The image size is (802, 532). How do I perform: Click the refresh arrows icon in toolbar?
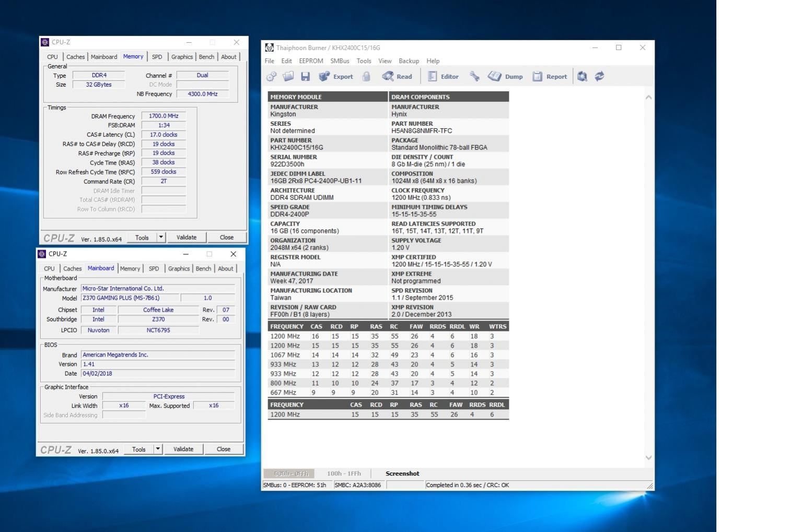coord(600,77)
